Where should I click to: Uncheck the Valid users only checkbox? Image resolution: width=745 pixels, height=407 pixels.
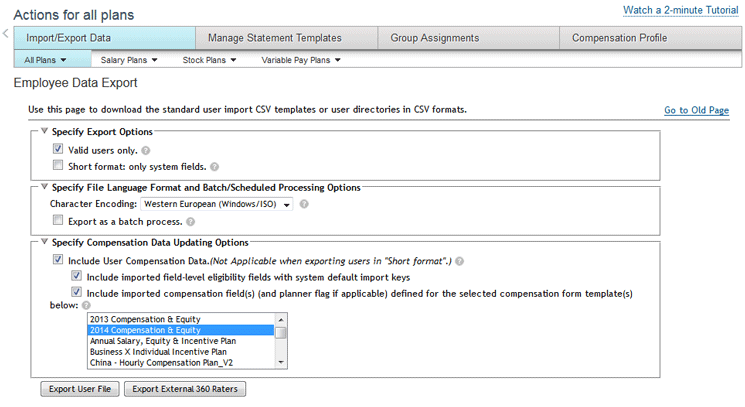click(x=58, y=149)
